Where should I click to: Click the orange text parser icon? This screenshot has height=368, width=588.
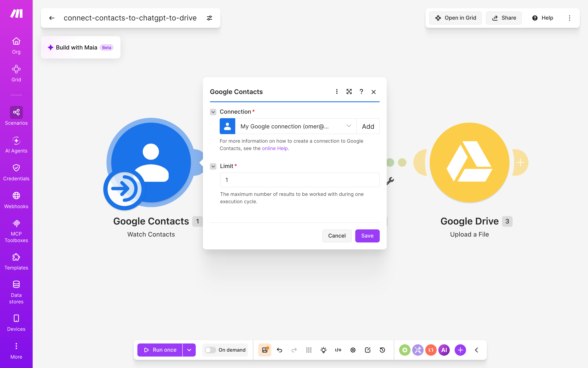click(431, 350)
